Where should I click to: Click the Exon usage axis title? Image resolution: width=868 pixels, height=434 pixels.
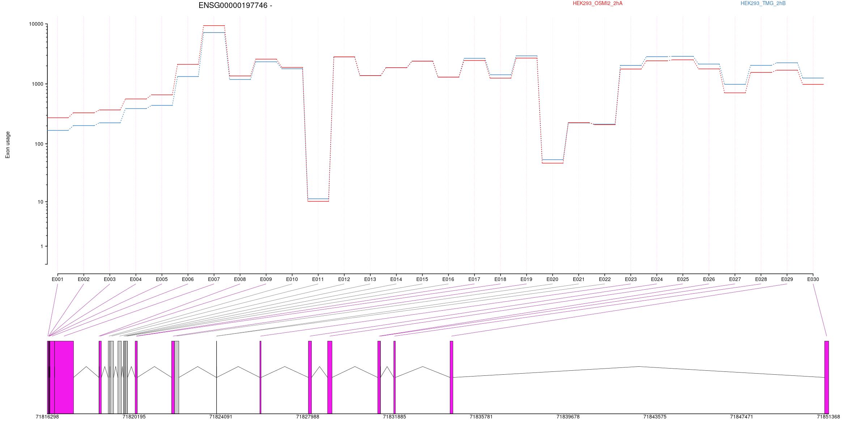pyautogui.click(x=8, y=145)
